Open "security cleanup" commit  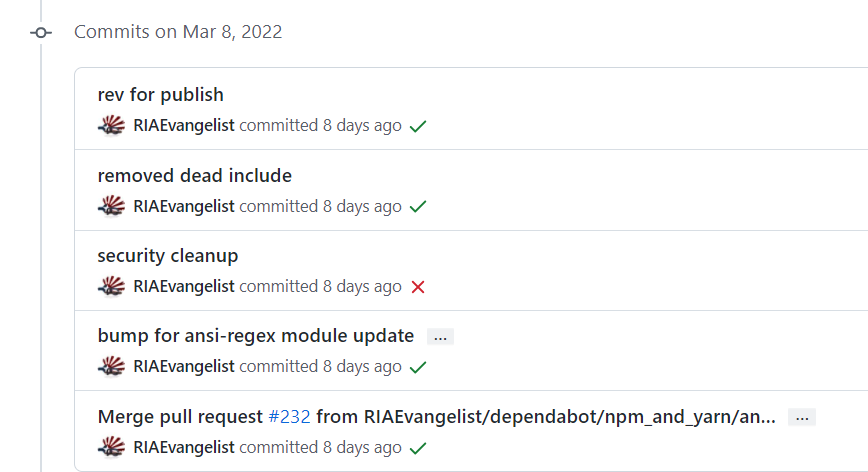pos(167,256)
